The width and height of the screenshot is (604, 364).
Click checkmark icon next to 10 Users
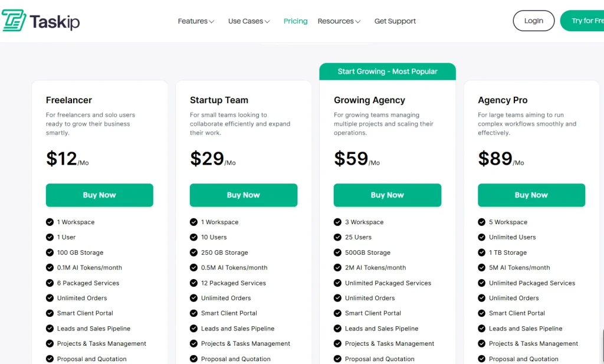click(x=193, y=237)
